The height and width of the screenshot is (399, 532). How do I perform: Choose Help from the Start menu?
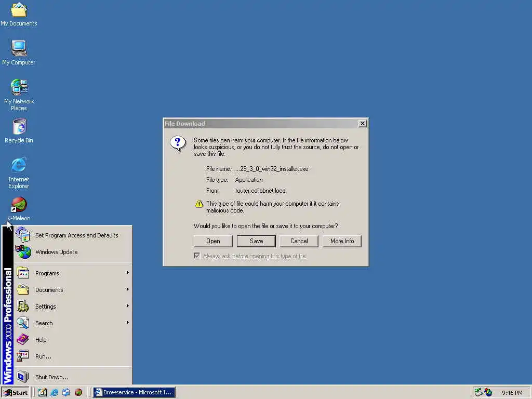[73, 340]
